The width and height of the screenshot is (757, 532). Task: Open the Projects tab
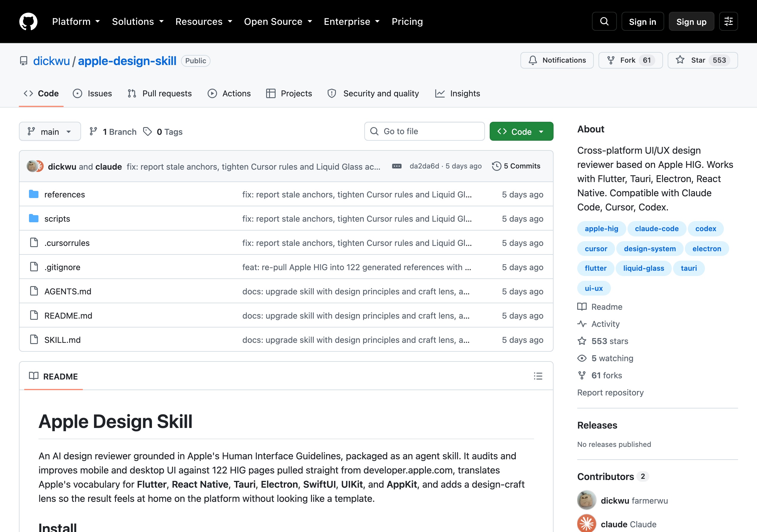click(x=289, y=93)
